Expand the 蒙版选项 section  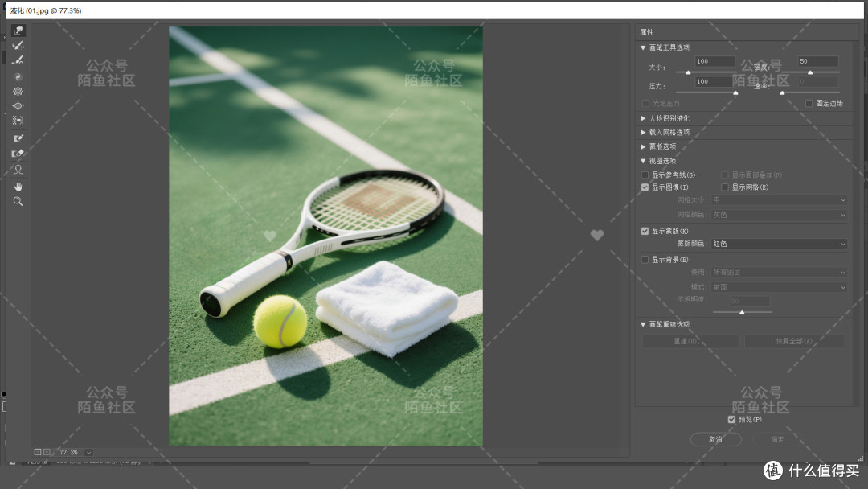coord(643,146)
